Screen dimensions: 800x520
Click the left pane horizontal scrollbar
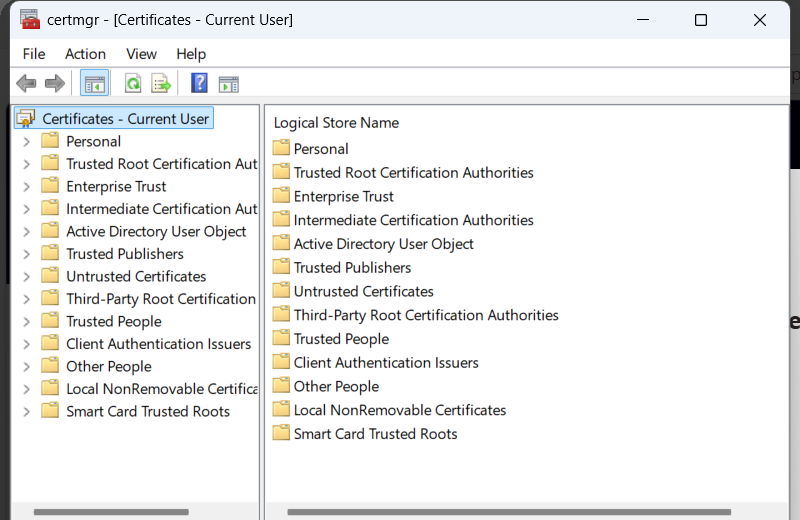pos(111,511)
